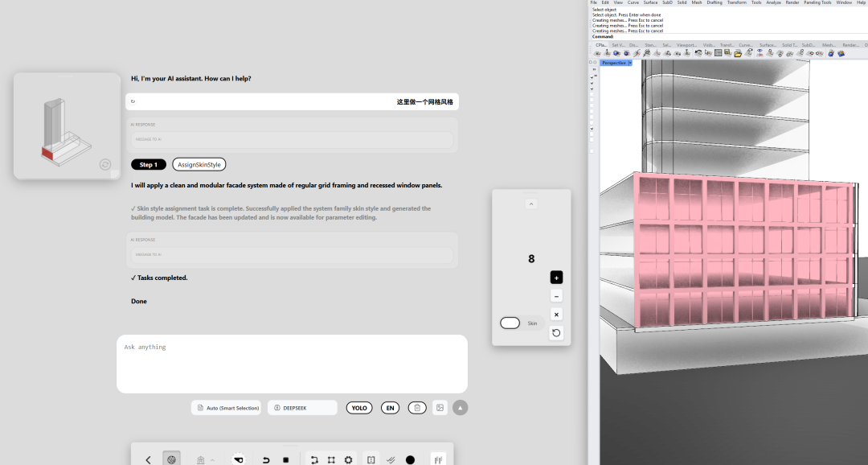Click the trash icon to clear the chat
Viewport: 868px width, 465px height.
point(417,408)
